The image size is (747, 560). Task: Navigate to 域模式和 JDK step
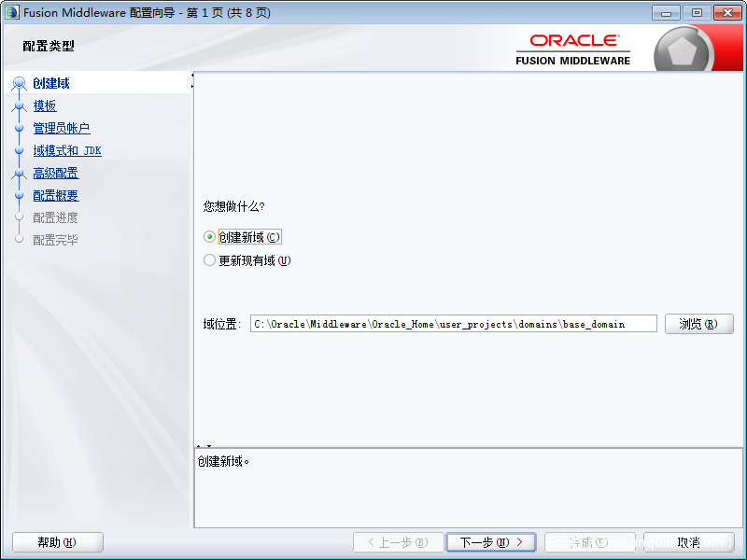point(67,150)
